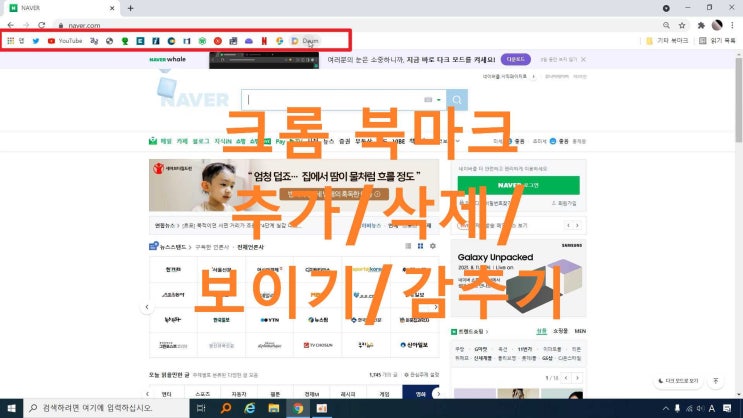Select the 엔터 topic tab
Screen dimensions: 743x418
click(x=166, y=394)
